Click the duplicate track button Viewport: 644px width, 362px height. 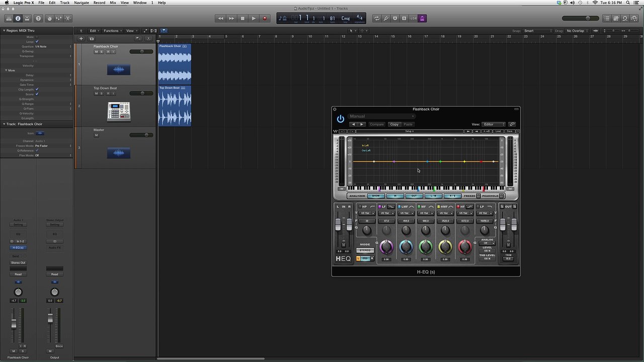(x=92, y=39)
